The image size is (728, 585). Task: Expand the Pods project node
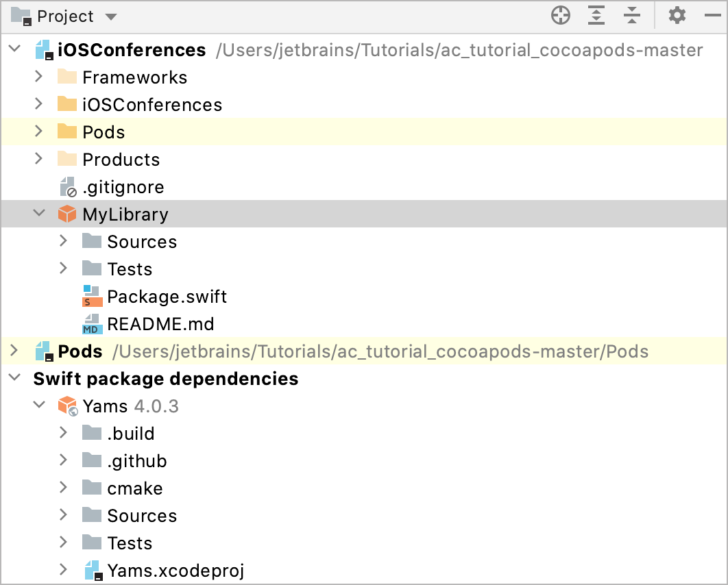(14, 351)
